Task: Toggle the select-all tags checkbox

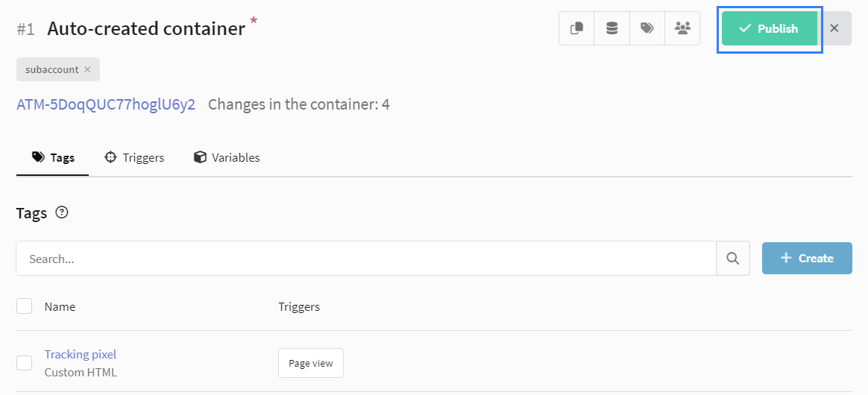Action: [x=25, y=306]
